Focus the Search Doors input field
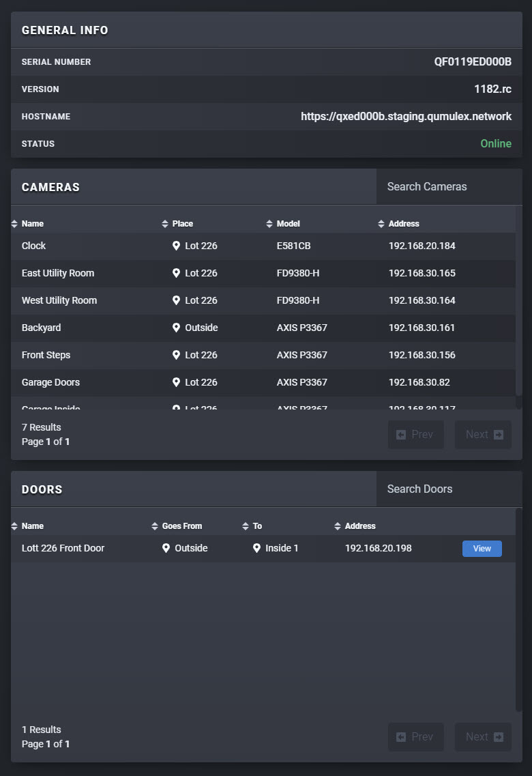This screenshot has height=776, width=532. 448,489
